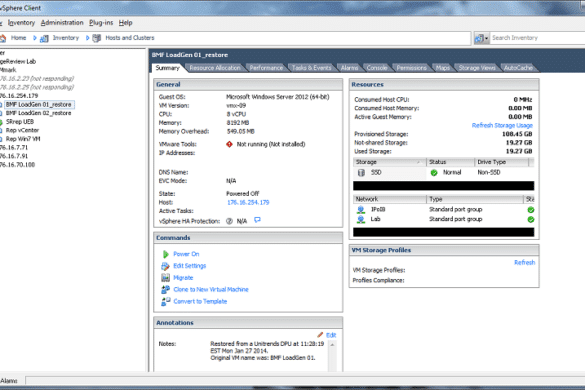Click the Home icon in navigation bar

pos(3,38)
